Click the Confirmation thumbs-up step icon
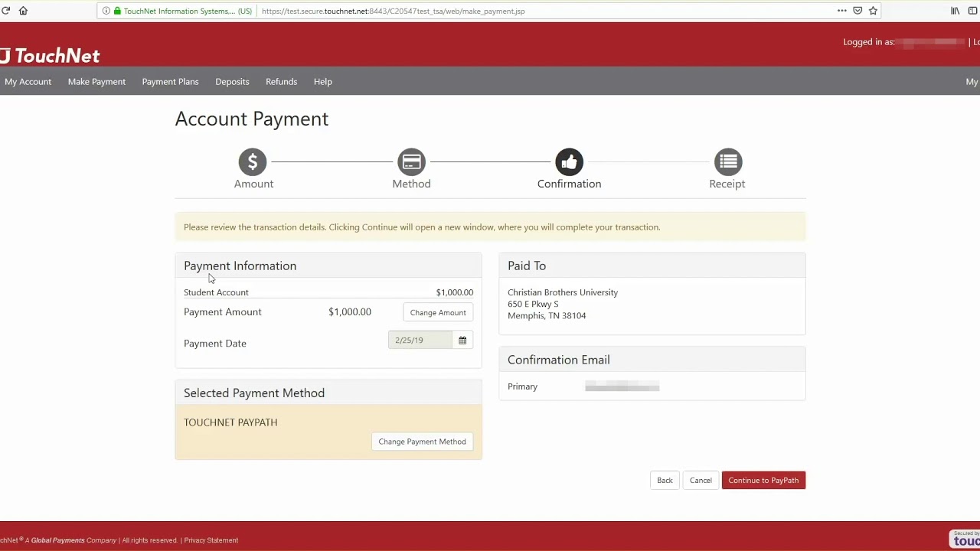980x551 pixels. pyautogui.click(x=569, y=161)
